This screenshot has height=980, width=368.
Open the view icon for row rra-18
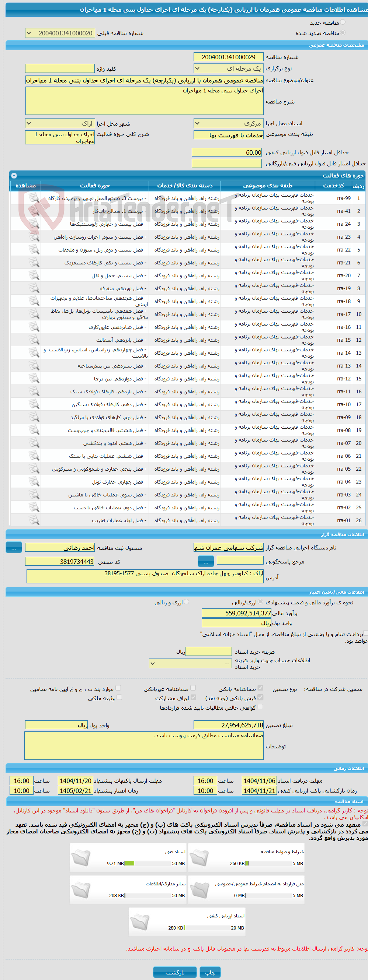tap(34, 301)
